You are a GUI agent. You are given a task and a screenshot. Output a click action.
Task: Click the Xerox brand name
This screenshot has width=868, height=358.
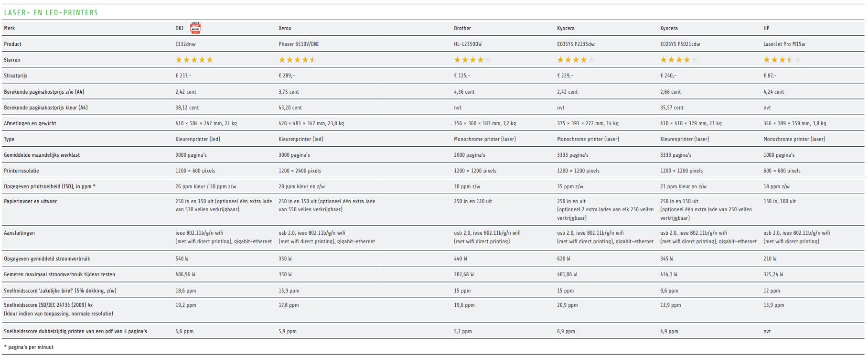pyautogui.click(x=285, y=28)
